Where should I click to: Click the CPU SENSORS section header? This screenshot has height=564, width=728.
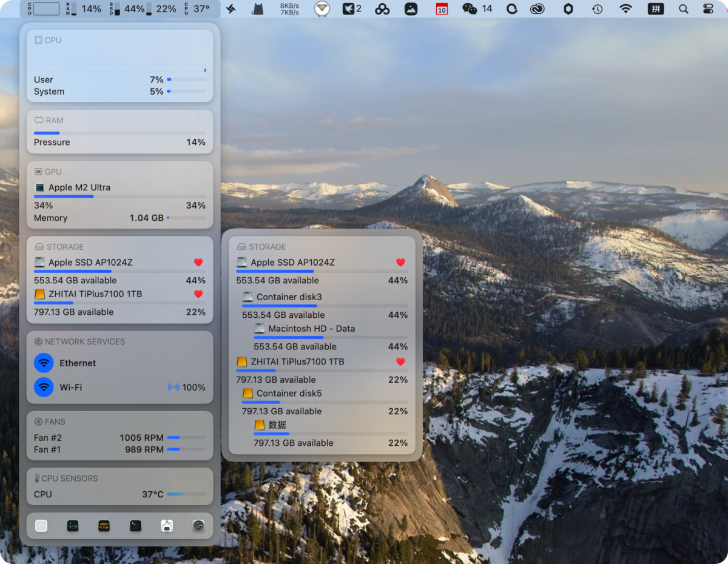(66, 478)
